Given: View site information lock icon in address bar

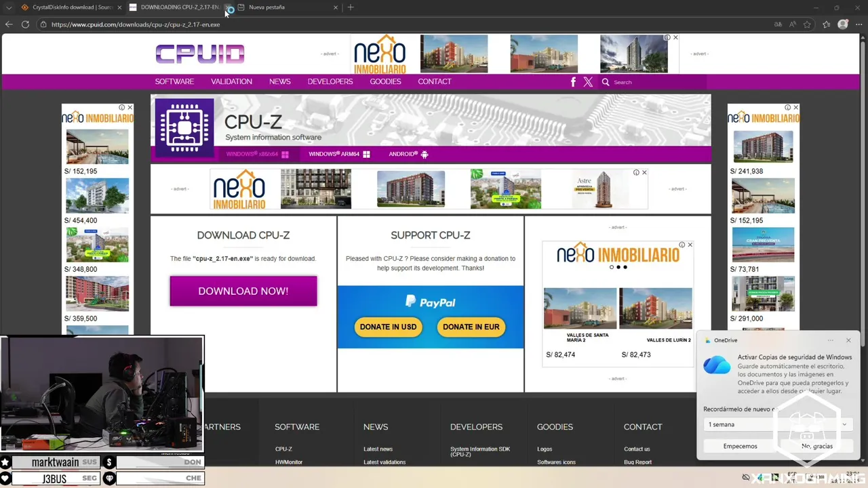Looking at the screenshot, I should 43,24.
